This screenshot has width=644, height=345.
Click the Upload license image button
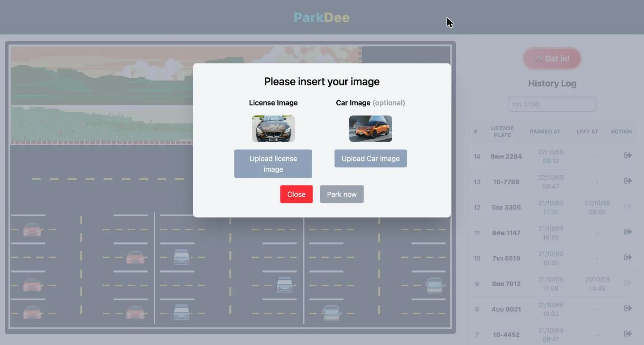tap(273, 164)
